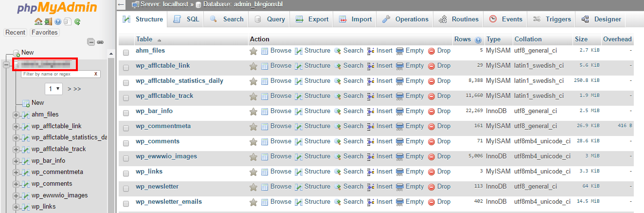Open phpMyAdmin documentation help icon

[x=58, y=21]
